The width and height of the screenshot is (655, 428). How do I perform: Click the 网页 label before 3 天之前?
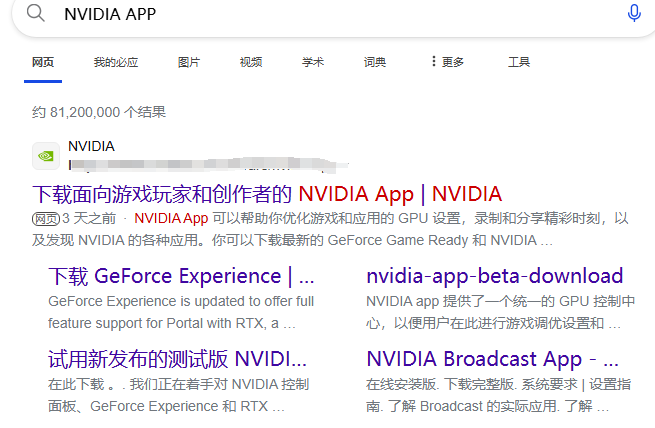46,218
